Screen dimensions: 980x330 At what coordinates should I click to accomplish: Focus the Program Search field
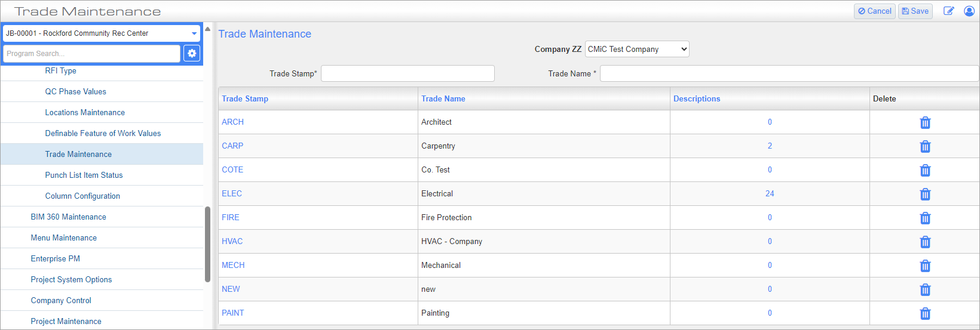[x=91, y=53]
